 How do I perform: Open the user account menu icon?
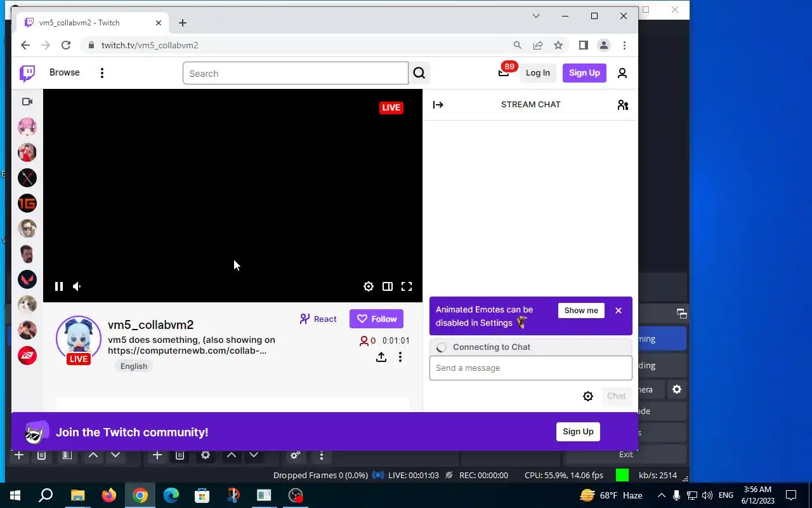tap(622, 73)
